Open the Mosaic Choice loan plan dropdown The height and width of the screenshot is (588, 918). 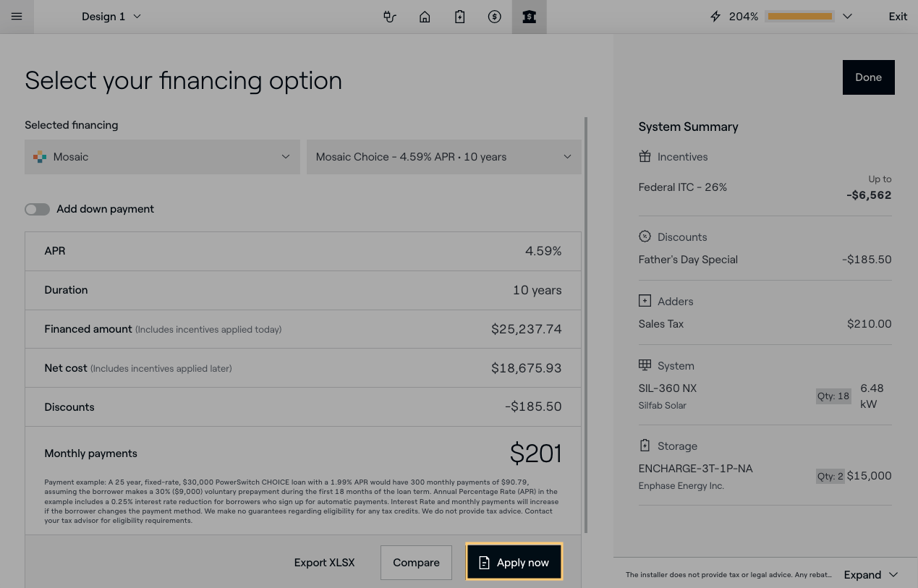tap(443, 157)
